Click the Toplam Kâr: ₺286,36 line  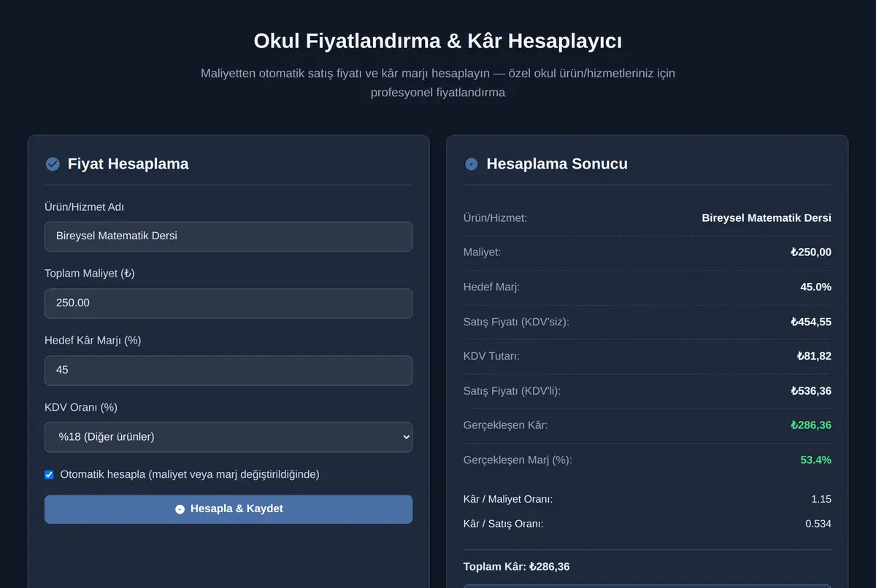click(x=516, y=567)
